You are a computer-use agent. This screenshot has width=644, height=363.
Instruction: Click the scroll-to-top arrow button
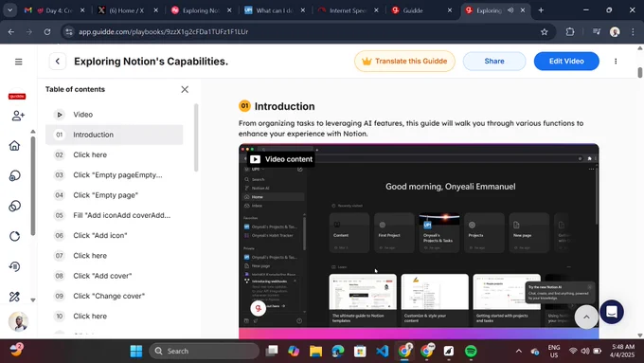click(586, 317)
